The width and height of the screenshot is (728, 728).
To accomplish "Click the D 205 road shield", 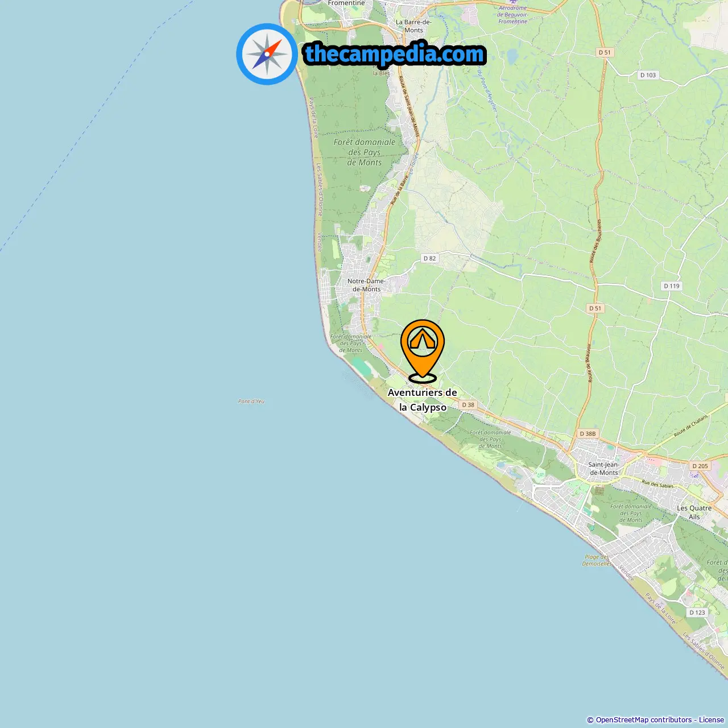I will 700,466.
